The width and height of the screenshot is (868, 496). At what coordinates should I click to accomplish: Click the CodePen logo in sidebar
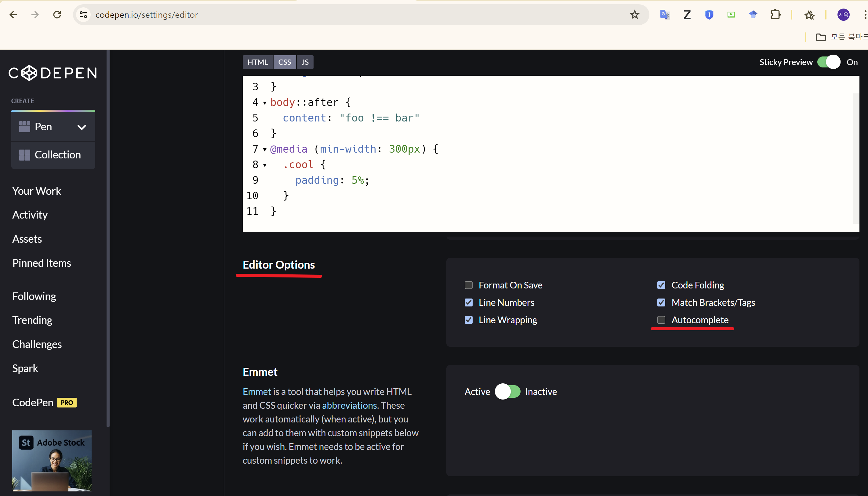(53, 73)
